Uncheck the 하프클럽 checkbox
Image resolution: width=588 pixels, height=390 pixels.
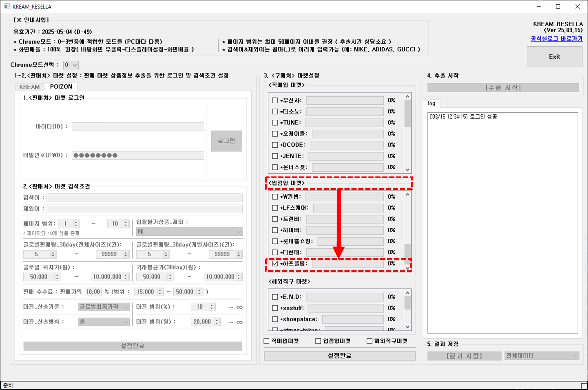click(x=275, y=263)
